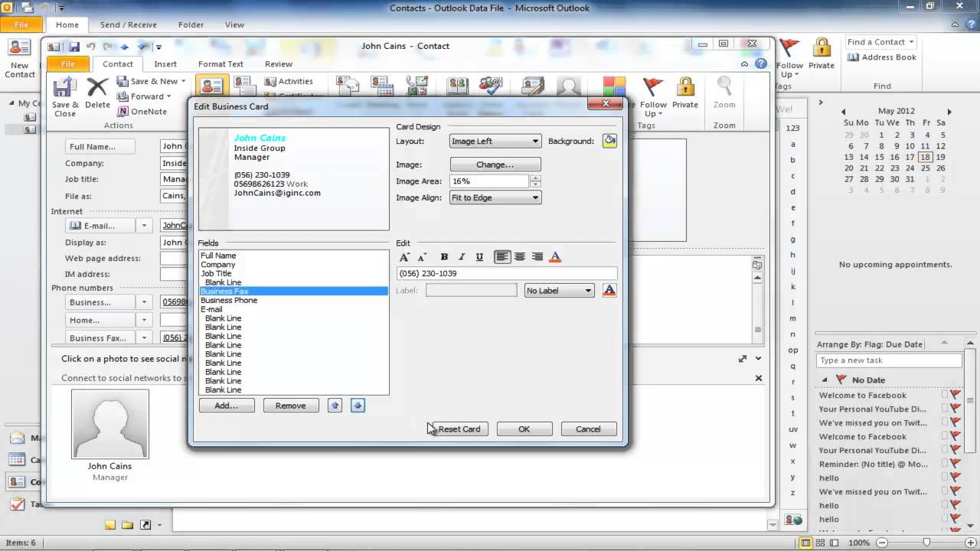Screen dimensions: 980x551
Task: Open Business Fax phone type dropdown arrow
Action: click(x=143, y=338)
